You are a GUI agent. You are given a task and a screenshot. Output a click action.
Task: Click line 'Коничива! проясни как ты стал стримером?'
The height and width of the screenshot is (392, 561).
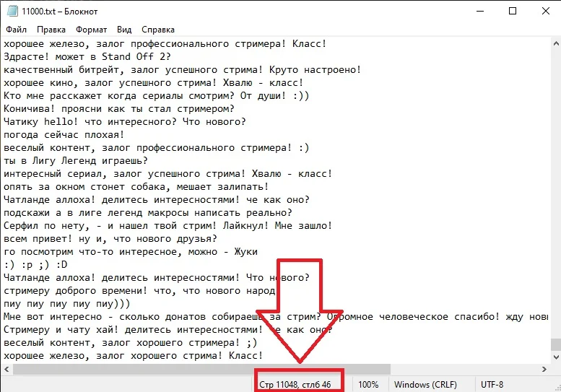119,109
